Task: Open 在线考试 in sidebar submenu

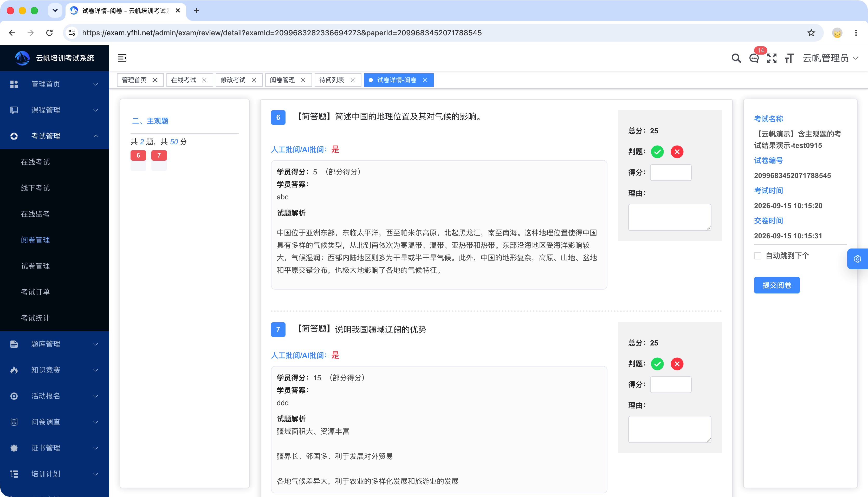Action: tap(35, 162)
